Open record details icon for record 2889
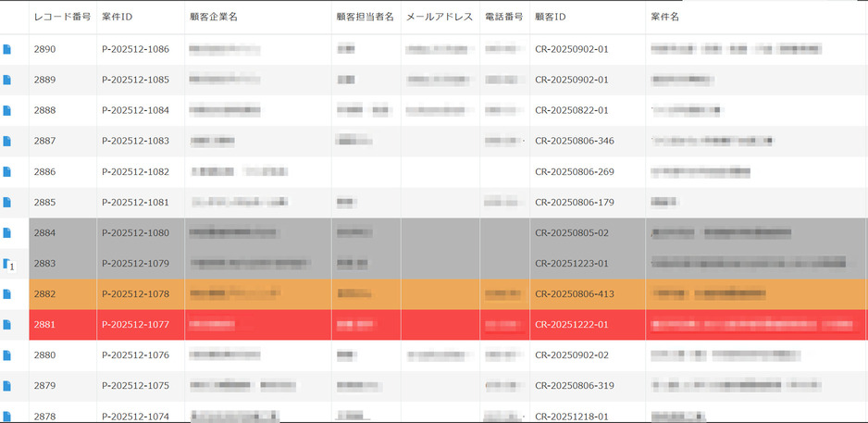Image resolution: width=868 pixels, height=423 pixels. pos(6,81)
